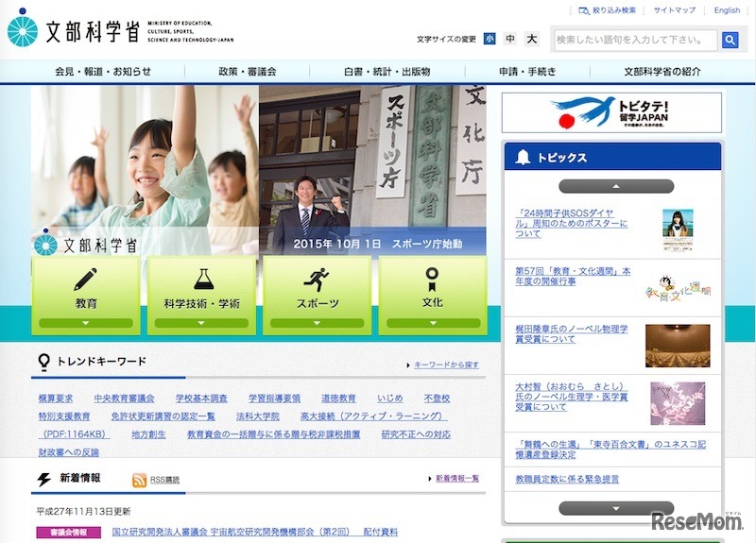
Task: Click the search keyword input field
Action: coord(635,40)
